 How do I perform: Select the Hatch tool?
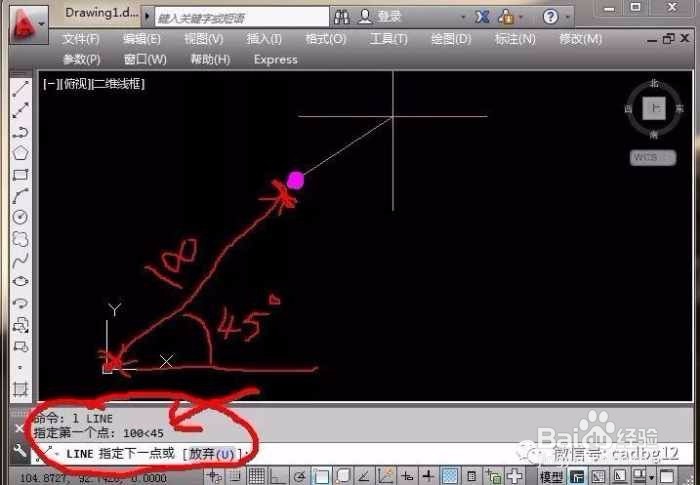pos(21,389)
